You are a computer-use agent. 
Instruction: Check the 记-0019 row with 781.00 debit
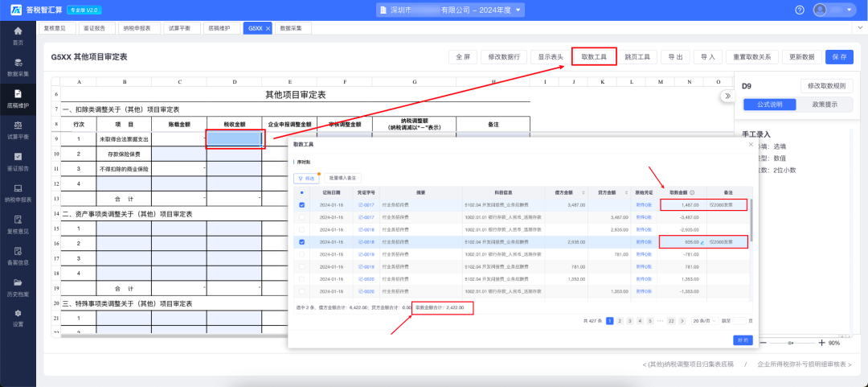tap(301, 266)
